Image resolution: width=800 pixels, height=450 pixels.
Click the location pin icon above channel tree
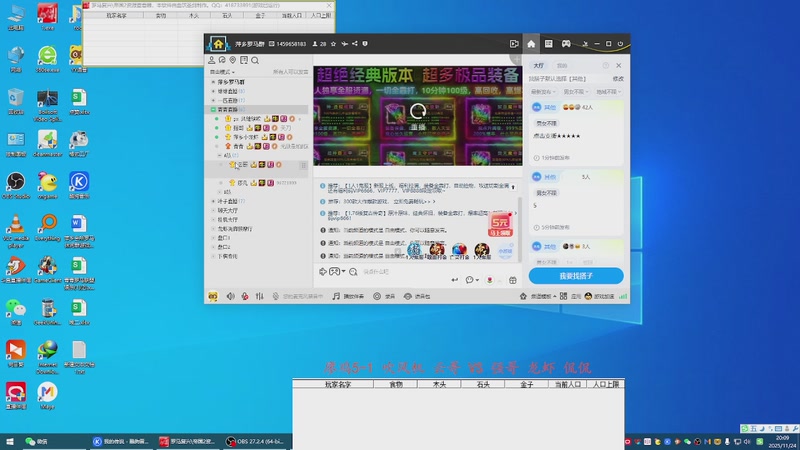pos(233,60)
